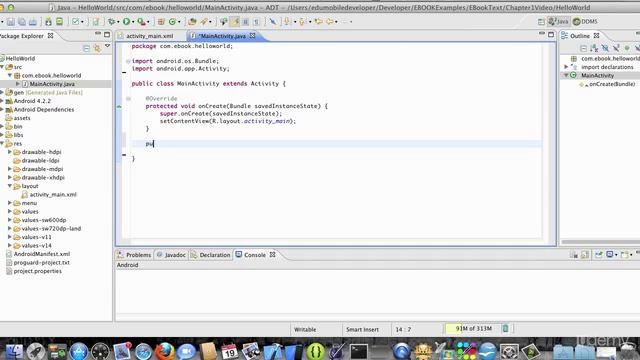Click the Open Perspective icon
The image size is (640, 360).
(541, 22)
